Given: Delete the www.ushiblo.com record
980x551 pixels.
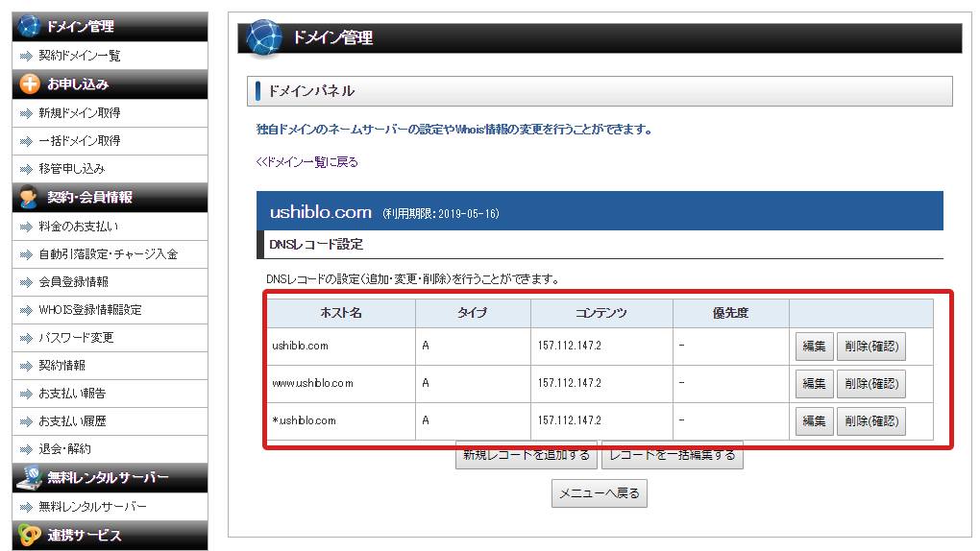Looking at the screenshot, I should (x=871, y=384).
